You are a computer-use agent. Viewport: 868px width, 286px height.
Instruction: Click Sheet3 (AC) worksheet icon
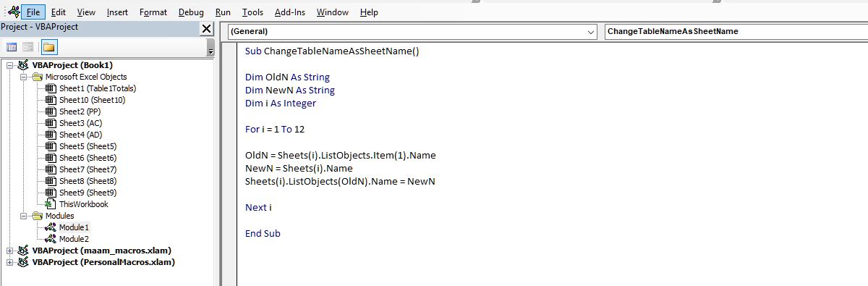click(50, 123)
